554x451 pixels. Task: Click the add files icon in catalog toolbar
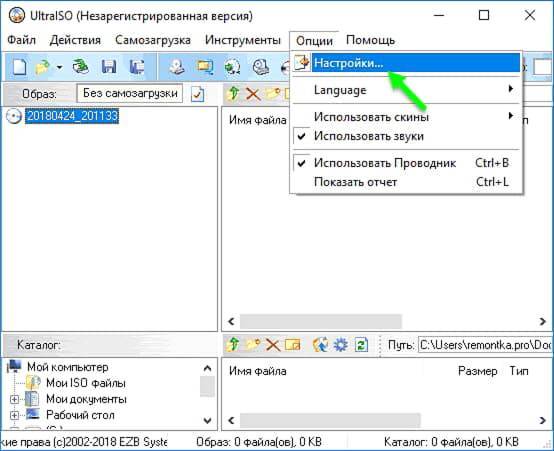point(320,345)
